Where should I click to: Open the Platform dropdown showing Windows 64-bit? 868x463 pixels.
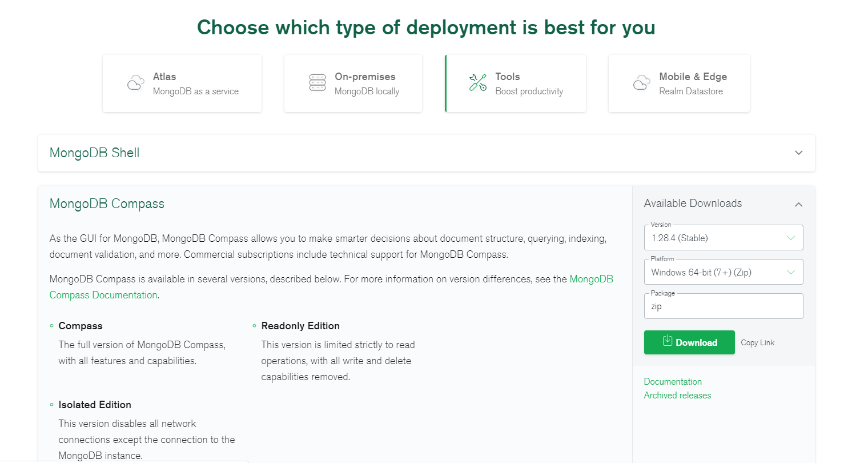(724, 272)
